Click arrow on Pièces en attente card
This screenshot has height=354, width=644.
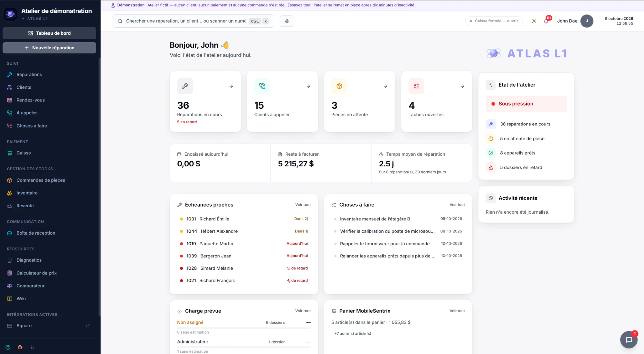[x=385, y=86]
